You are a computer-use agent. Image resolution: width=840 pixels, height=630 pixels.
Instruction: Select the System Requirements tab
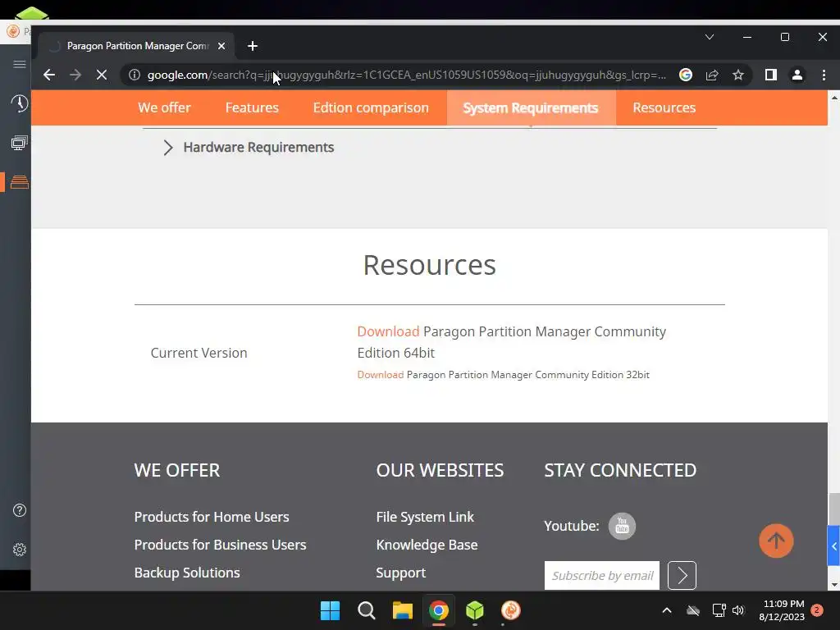point(531,107)
